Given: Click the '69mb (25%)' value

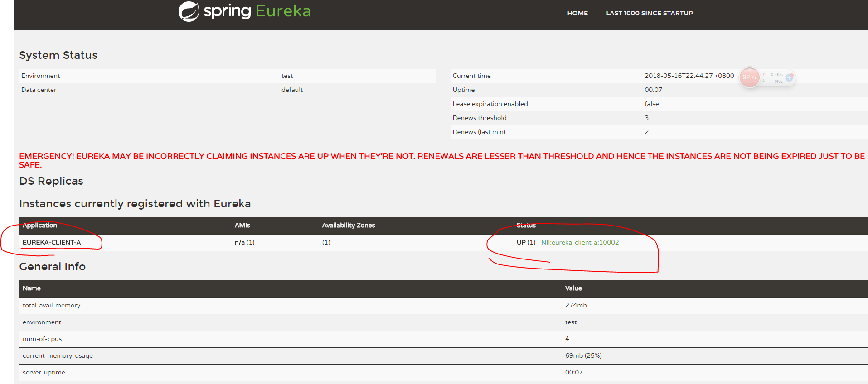Looking at the screenshot, I should (583, 355).
